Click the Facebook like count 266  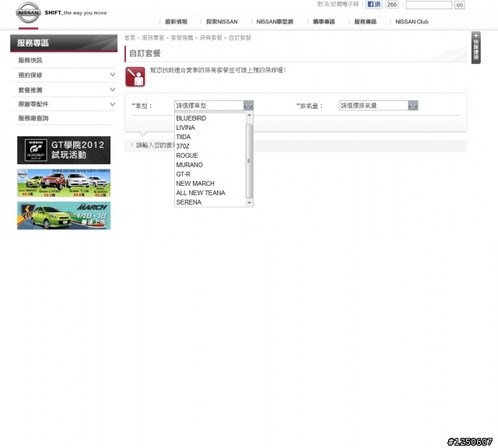(391, 5)
